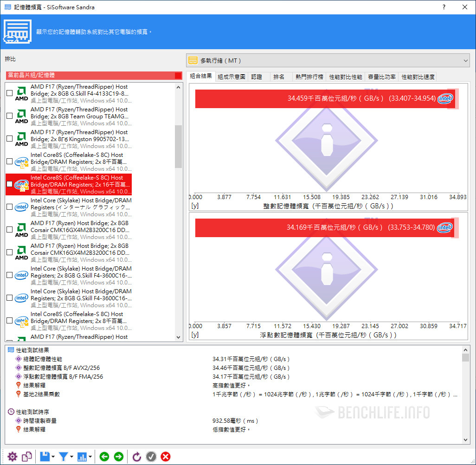Click the copy results icon
This screenshot has height=465, width=476.
click(x=27, y=457)
